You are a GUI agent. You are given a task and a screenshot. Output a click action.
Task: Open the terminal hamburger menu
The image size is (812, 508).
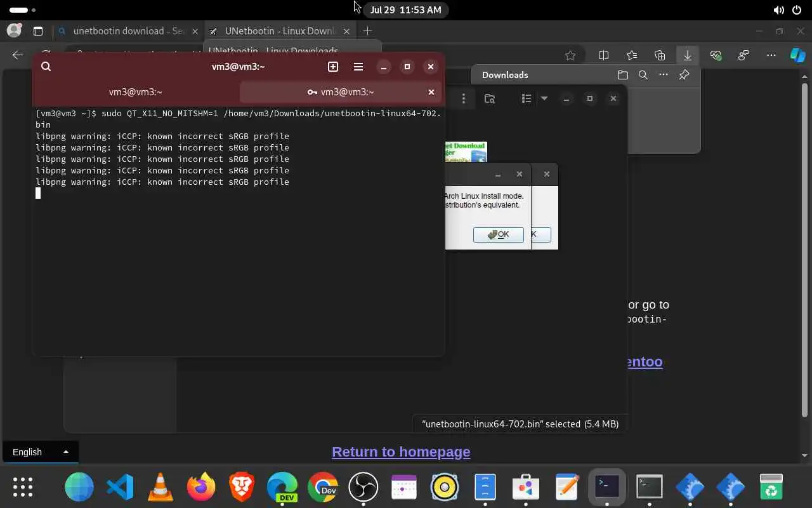pos(358,67)
